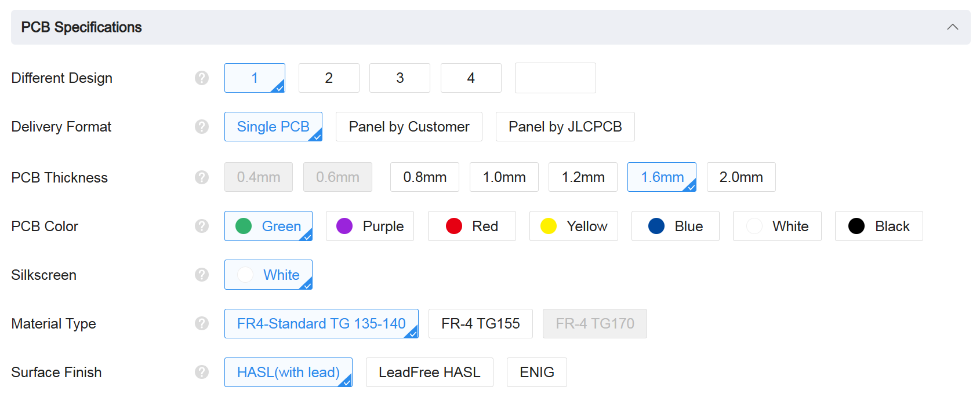The width and height of the screenshot is (980, 394).
Task: Click the Different Design label
Action: coord(62,78)
